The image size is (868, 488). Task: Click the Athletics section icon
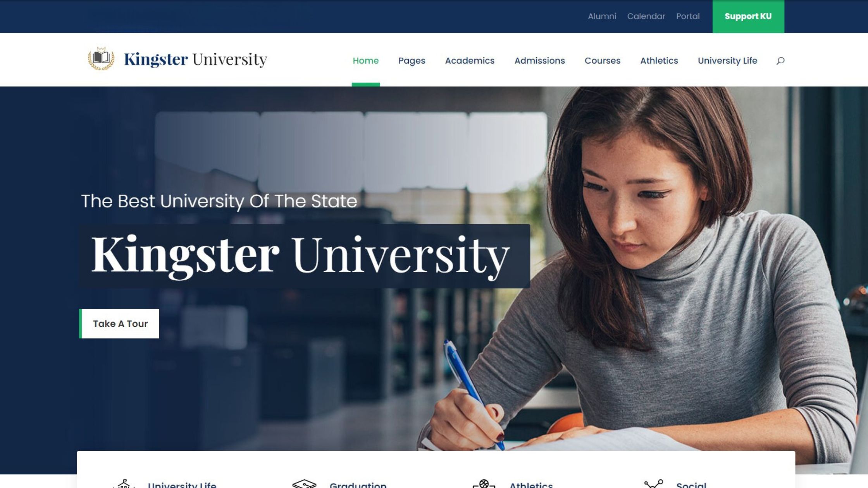485,484
